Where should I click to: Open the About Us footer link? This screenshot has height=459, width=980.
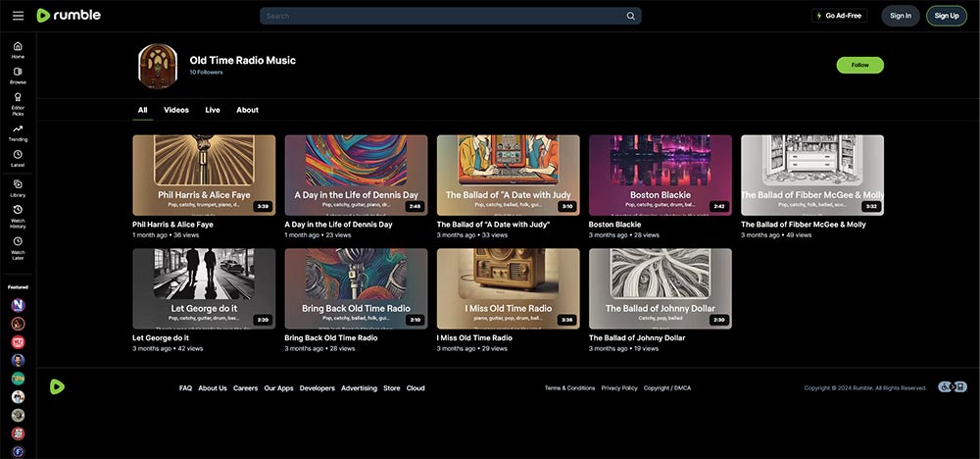click(x=213, y=388)
